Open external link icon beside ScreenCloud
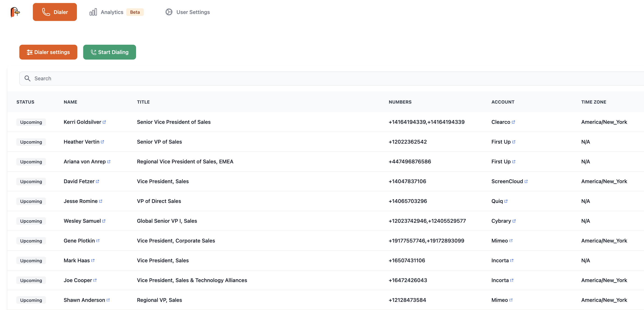 [x=526, y=181]
